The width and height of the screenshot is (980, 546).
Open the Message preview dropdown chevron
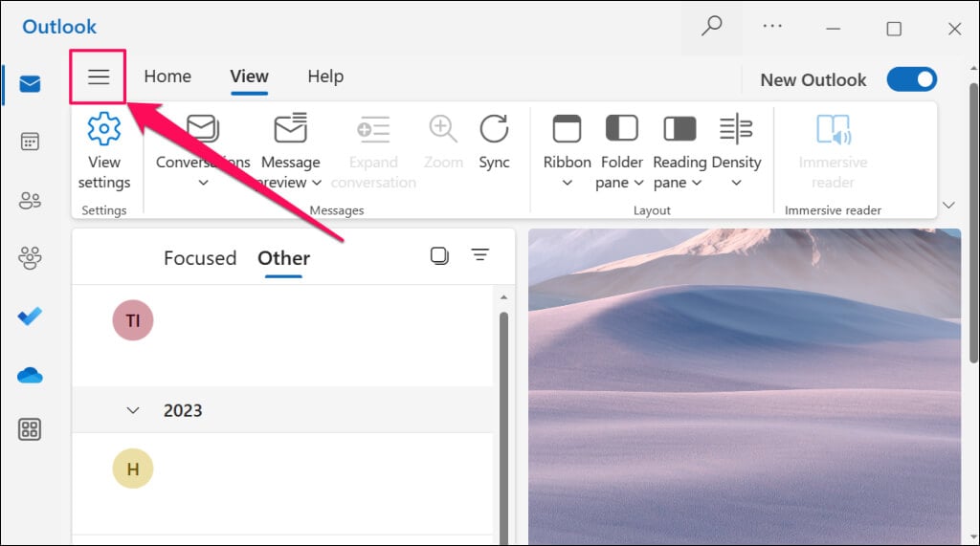317,183
